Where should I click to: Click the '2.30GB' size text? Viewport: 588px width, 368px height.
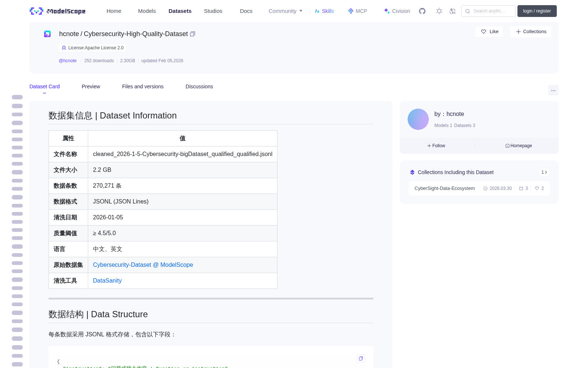tap(128, 61)
